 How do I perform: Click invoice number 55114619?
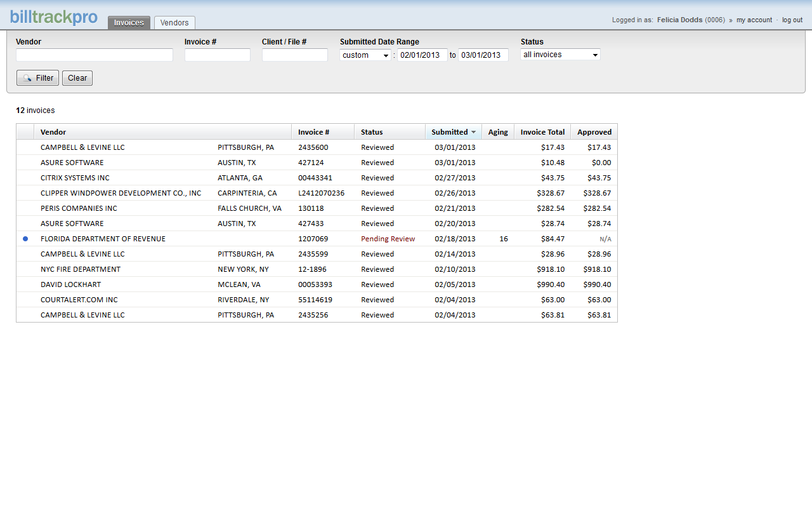tap(315, 300)
